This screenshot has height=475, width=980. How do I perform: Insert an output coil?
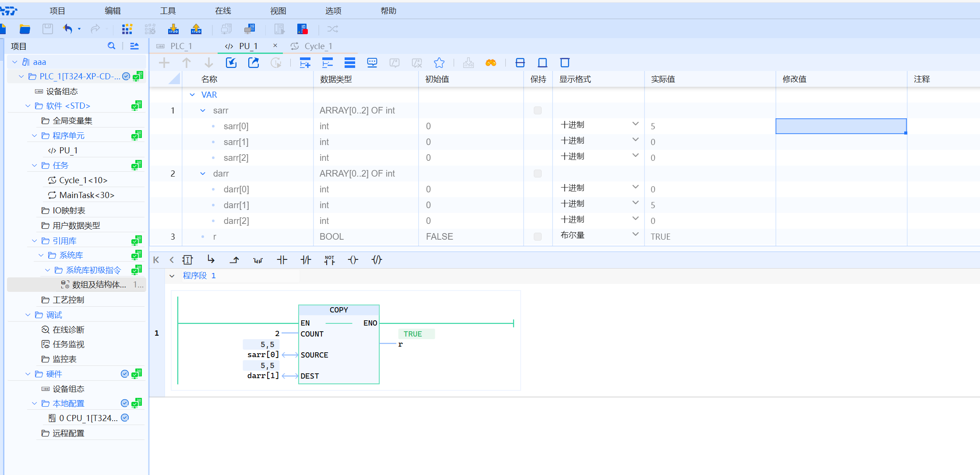pos(353,260)
